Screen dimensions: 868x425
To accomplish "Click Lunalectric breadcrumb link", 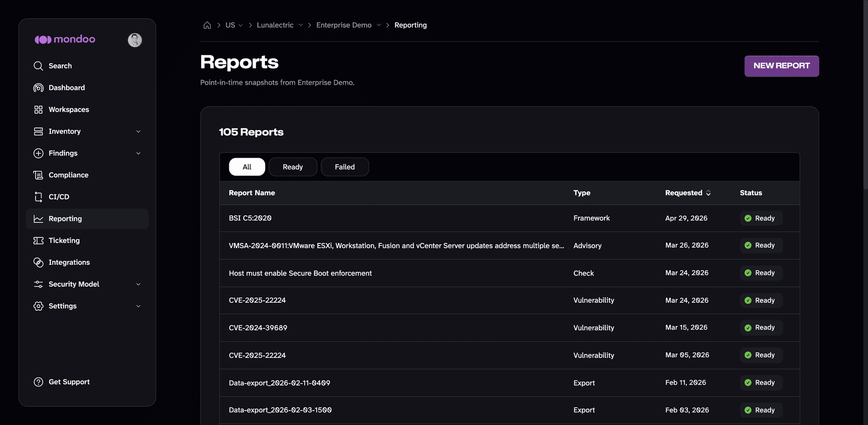I will [x=275, y=25].
